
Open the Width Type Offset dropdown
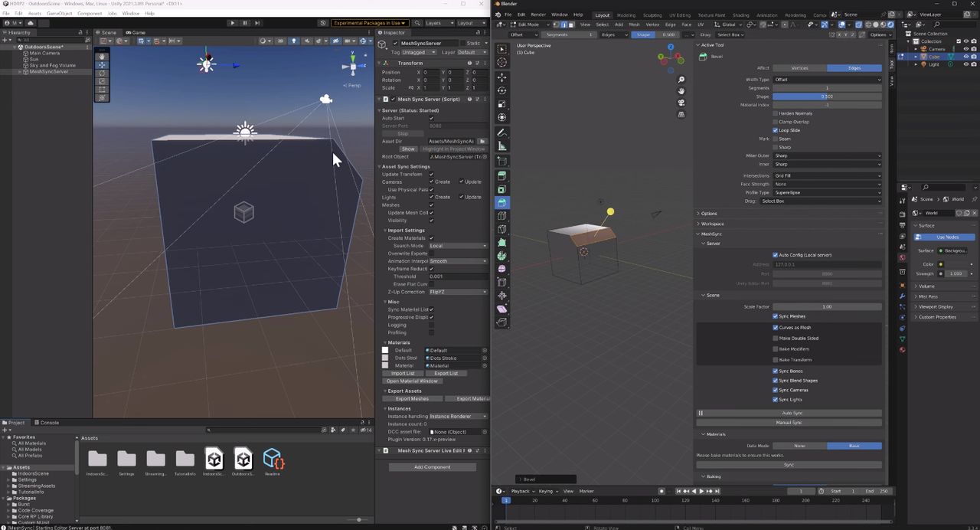[827, 80]
